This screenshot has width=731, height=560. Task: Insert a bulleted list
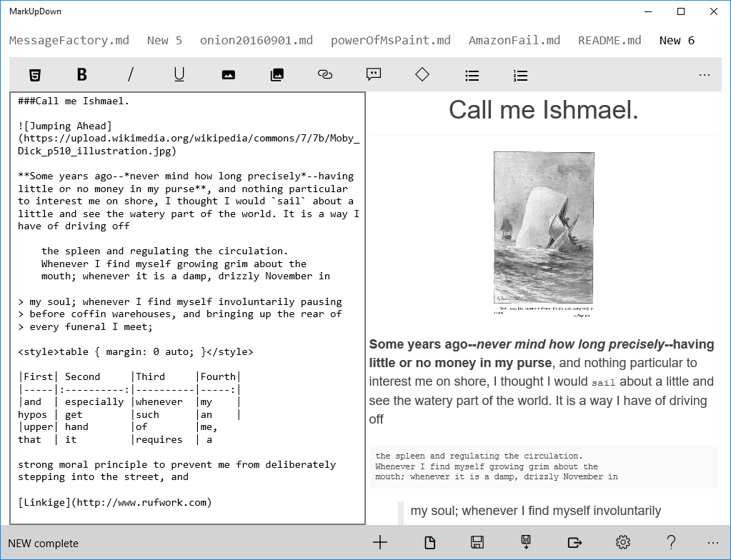click(x=472, y=76)
